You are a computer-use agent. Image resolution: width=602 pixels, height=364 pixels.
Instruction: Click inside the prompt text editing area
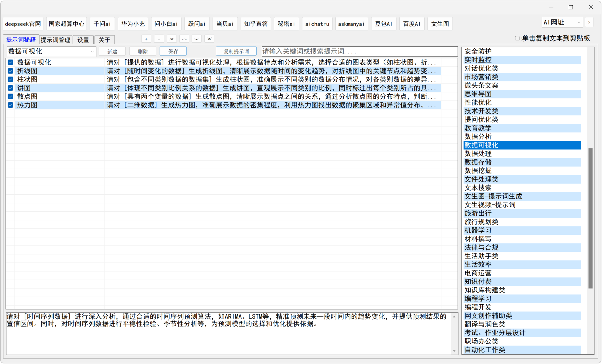point(229,333)
